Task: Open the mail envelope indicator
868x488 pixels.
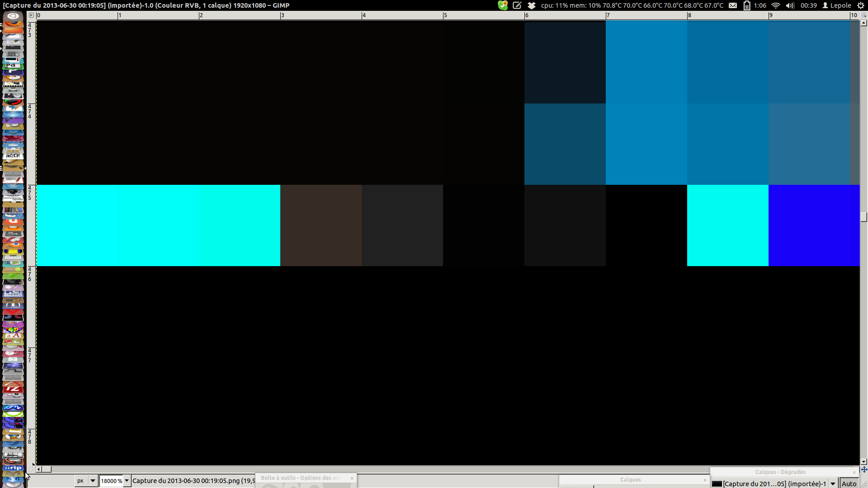Action: [733, 5]
